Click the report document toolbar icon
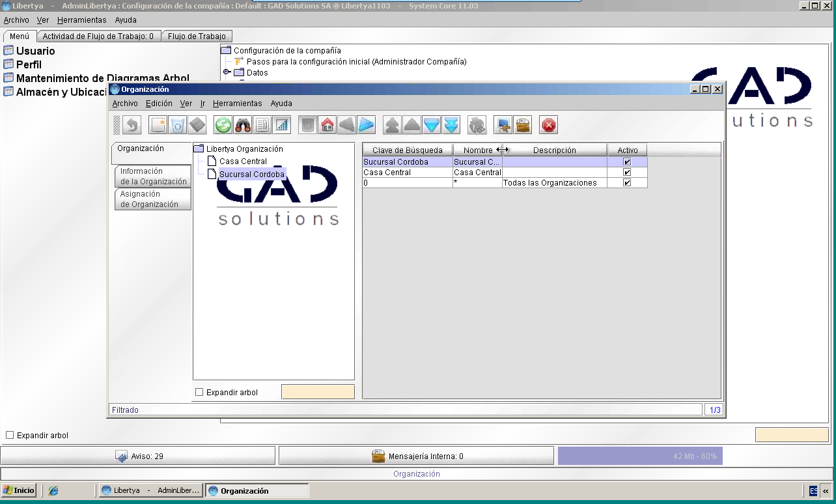The width and height of the screenshot is (836, 504). click(x=262, y=125)
